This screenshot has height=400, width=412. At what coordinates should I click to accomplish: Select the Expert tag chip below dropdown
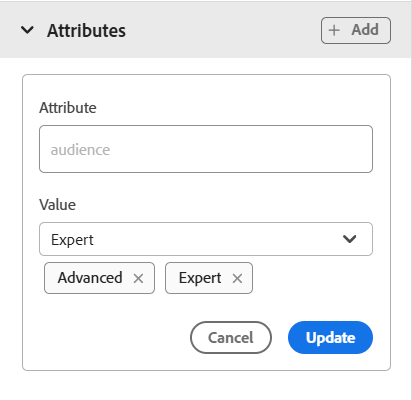point(209,278)
